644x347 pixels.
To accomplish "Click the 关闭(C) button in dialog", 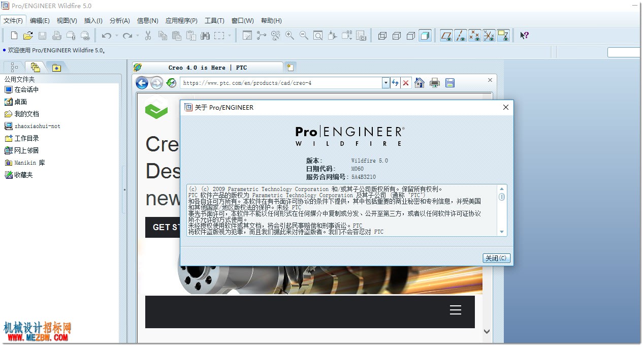I will pyautogui.click(x=496, y=258).
